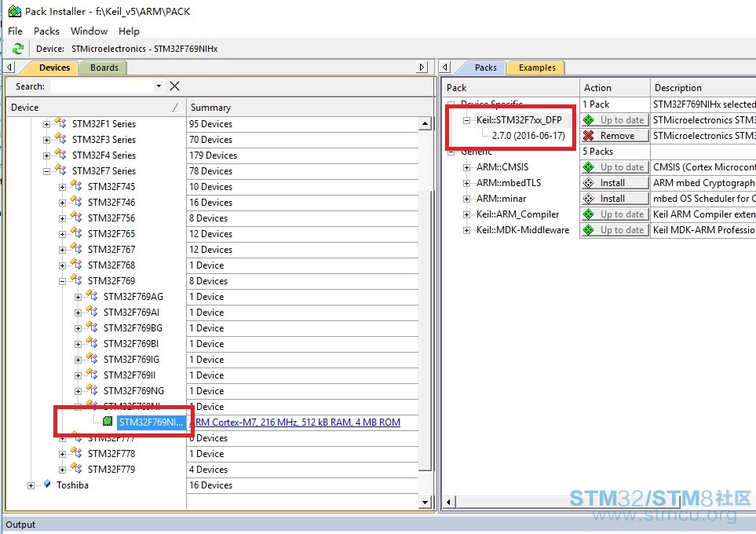Expand the STM32F769IG node
This screenshot has width=756, height=534.
click(x=78, y=360)
